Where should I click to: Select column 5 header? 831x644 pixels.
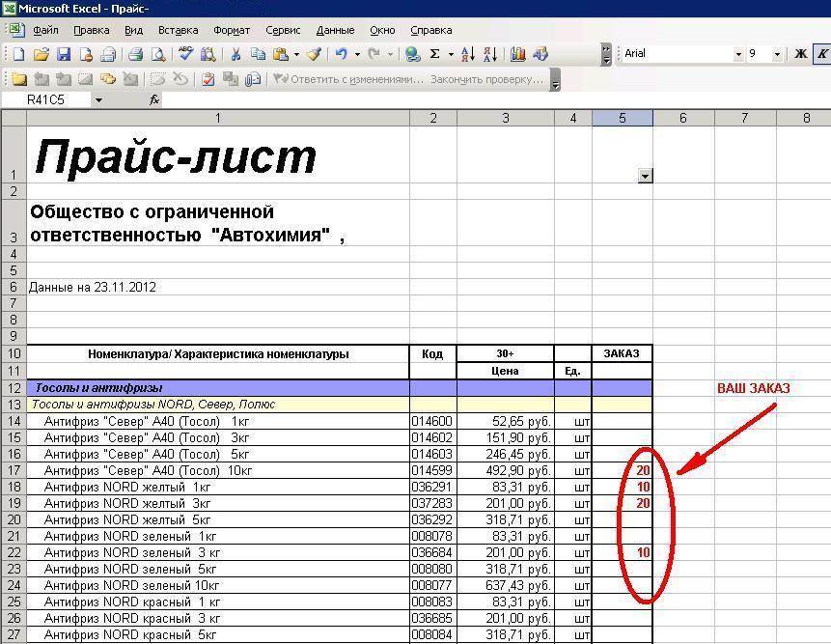[x=623, y=118]
